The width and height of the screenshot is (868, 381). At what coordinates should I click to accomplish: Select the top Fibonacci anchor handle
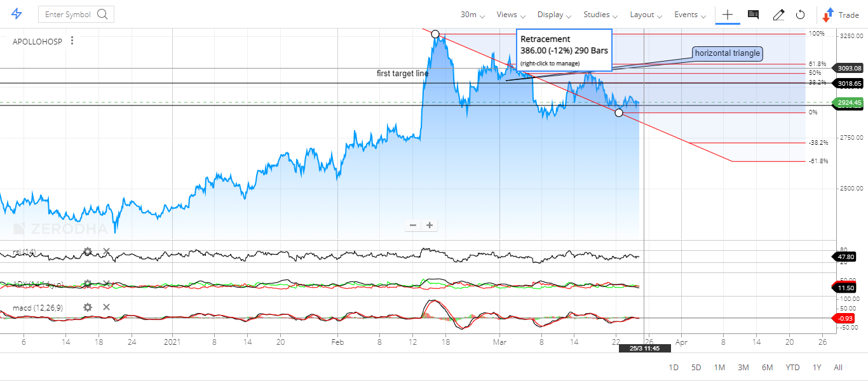[435, 34]
